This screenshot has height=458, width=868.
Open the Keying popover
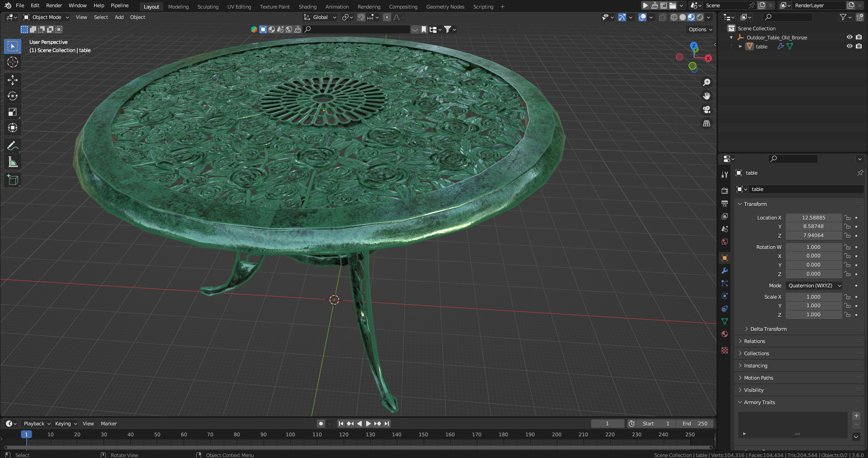(66, 424)
